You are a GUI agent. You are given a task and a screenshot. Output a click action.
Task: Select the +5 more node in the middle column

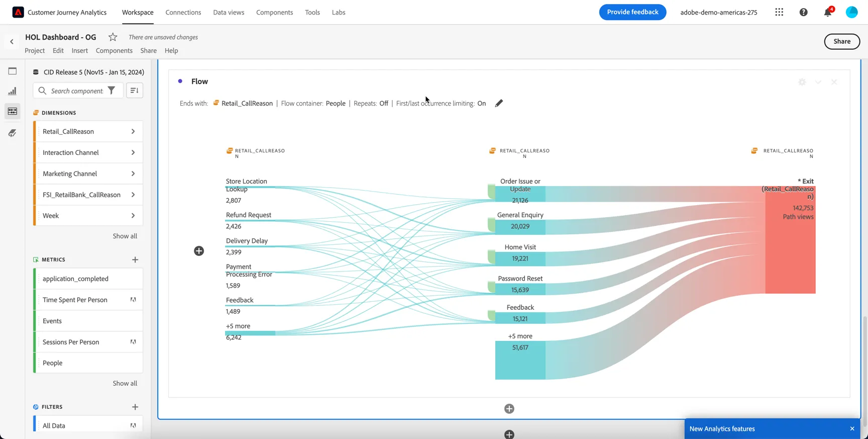click(520, 360)
